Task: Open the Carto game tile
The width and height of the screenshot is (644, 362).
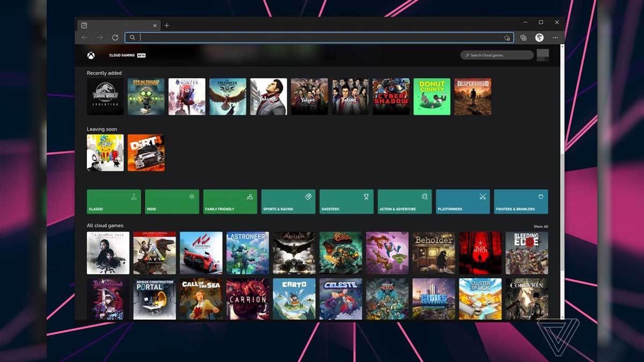Action: click(x=294, y=299)
